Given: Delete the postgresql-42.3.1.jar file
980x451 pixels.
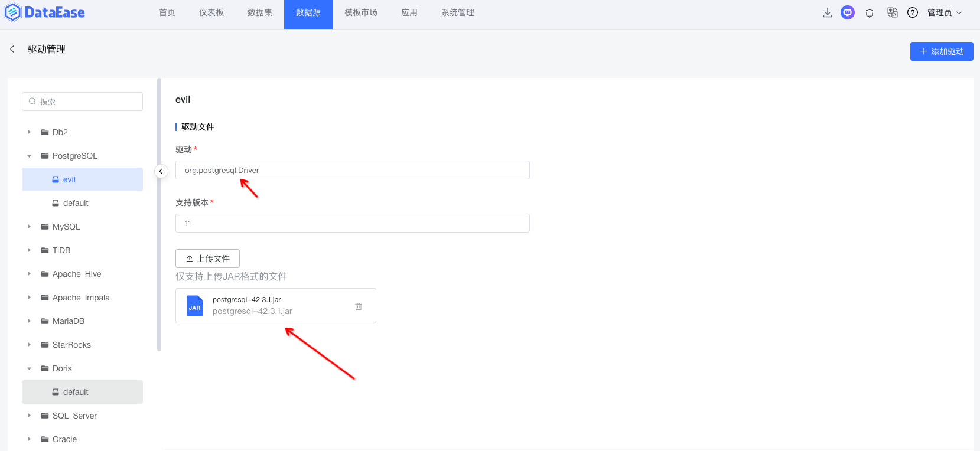Looking at the screenshot, I should pyautogui.click(x=359, y=306).
